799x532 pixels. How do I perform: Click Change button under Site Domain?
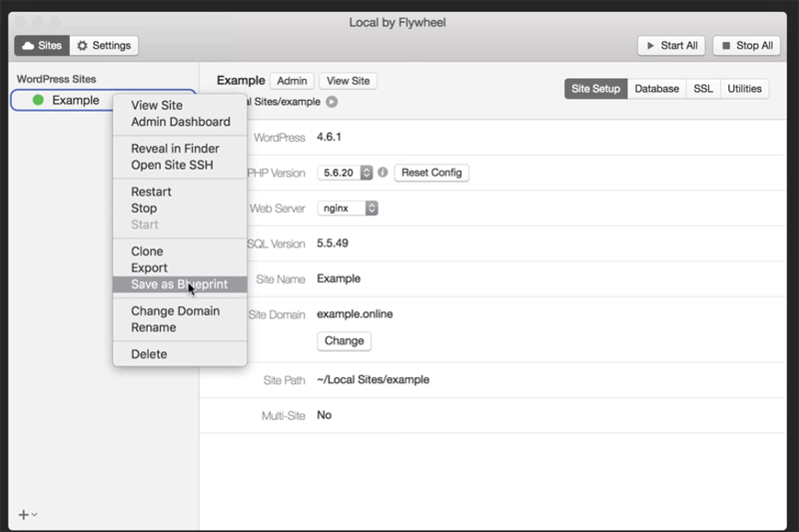point(344,340)
